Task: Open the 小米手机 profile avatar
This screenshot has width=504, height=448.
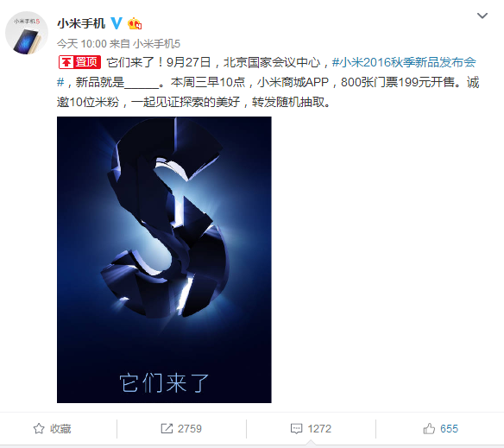Action: click(x=27, y=33)
